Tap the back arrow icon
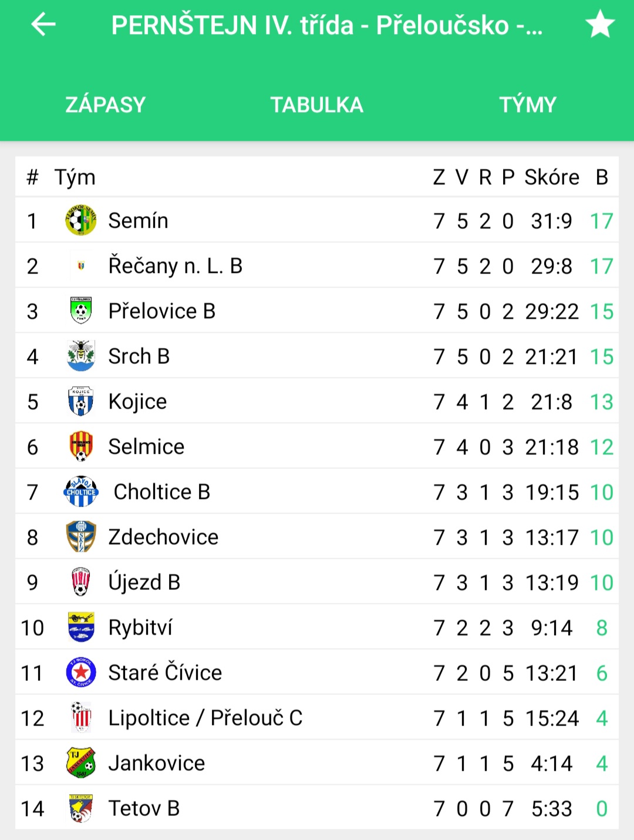The height and width of the screenshot is (840, 634). [43, 25]
